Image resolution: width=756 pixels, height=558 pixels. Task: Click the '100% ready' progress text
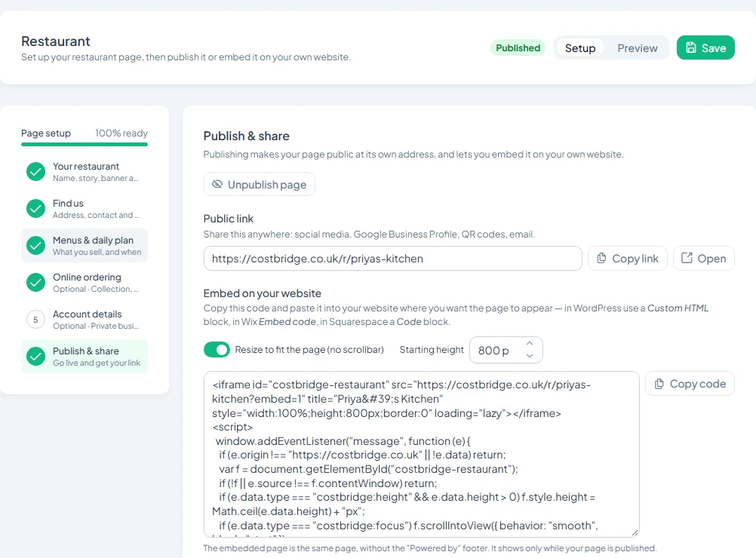coord(121,133)
